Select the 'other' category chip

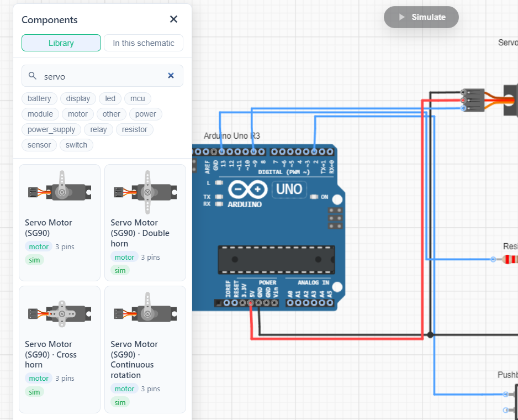point(112,114)
